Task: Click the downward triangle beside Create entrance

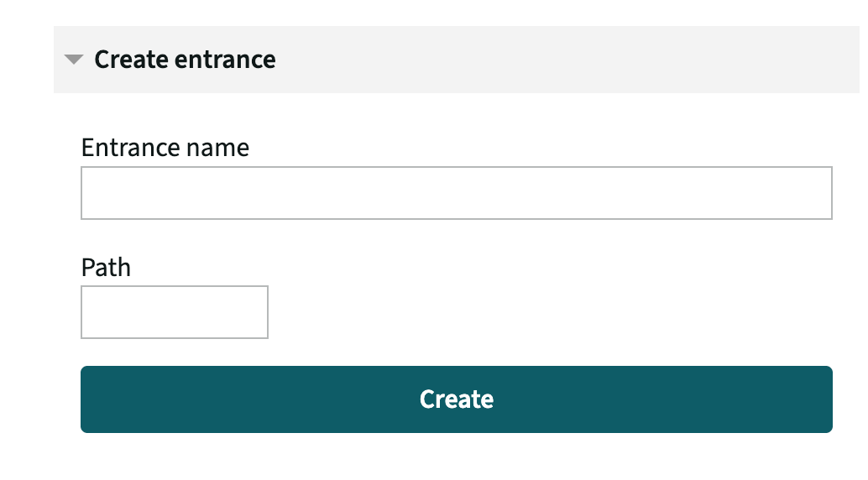Action: (x=74, y=60)
